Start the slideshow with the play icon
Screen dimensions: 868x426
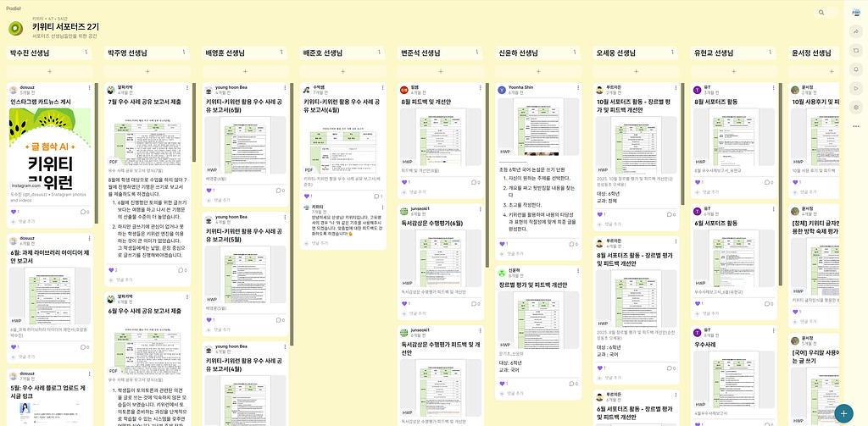point(856,88)
